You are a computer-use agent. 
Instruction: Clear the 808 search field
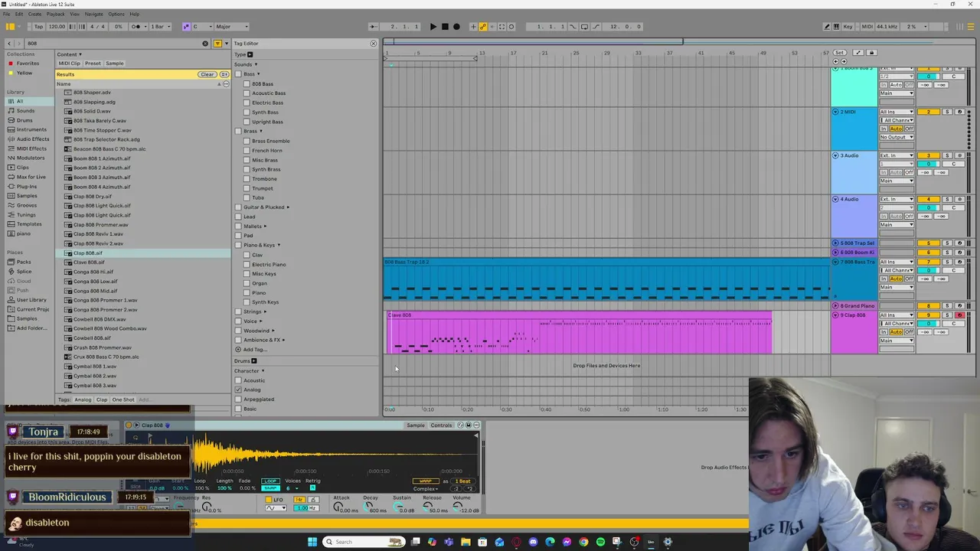(x=205, y=44)
